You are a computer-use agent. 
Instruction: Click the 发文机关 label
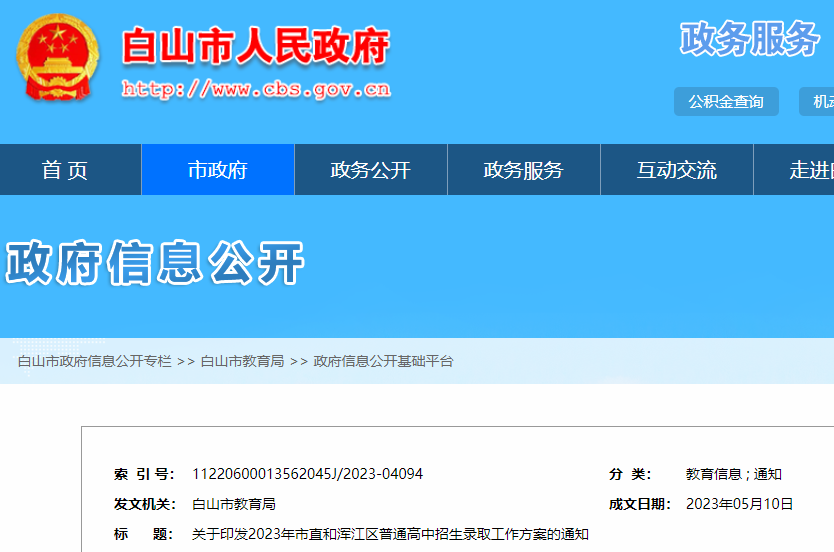(145, 504)
